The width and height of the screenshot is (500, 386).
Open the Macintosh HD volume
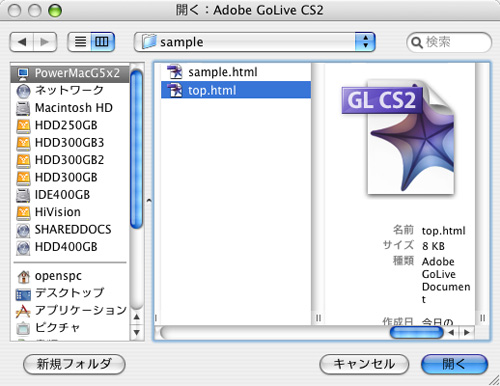[x=70, y=108]
